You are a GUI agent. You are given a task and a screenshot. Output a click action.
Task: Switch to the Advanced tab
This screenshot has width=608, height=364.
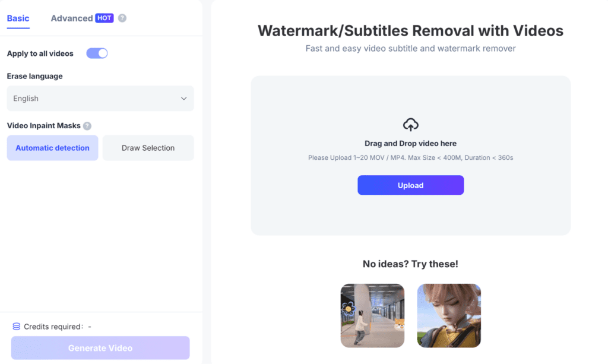tap(72, 18)
